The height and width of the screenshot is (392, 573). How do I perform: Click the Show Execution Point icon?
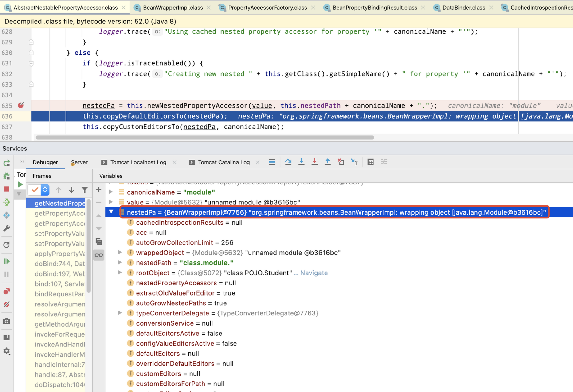[x=272, y=162]
